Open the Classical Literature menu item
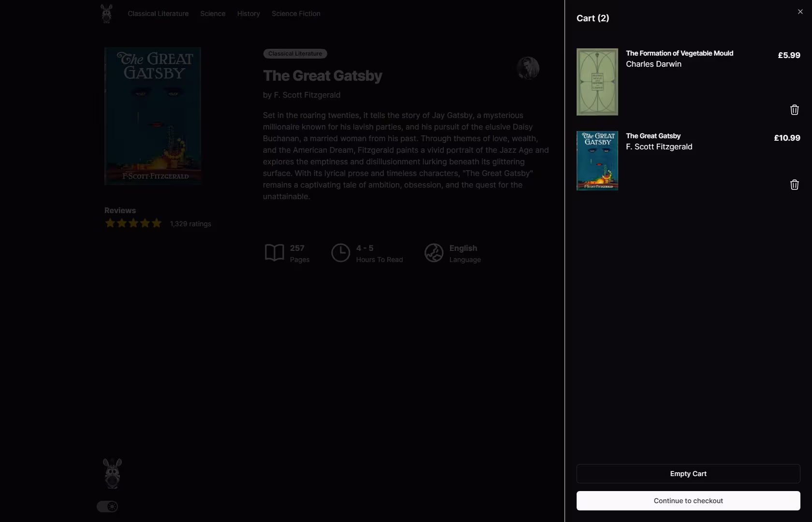 158,14
